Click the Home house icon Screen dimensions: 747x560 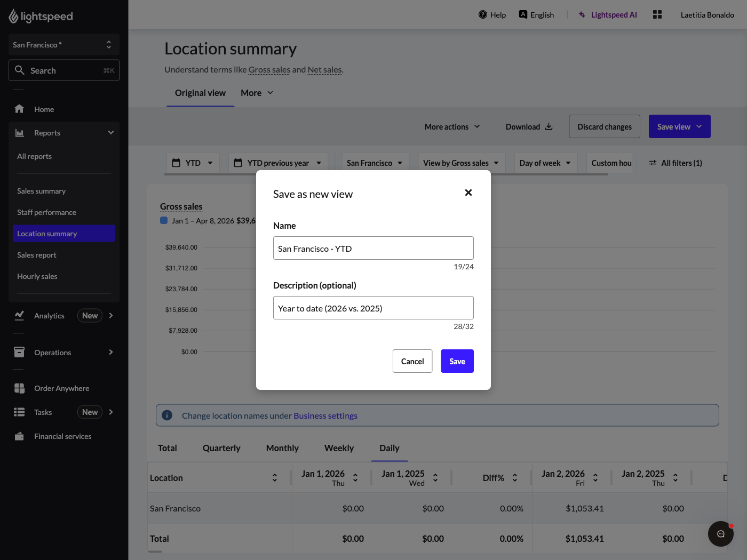[19, 109]
